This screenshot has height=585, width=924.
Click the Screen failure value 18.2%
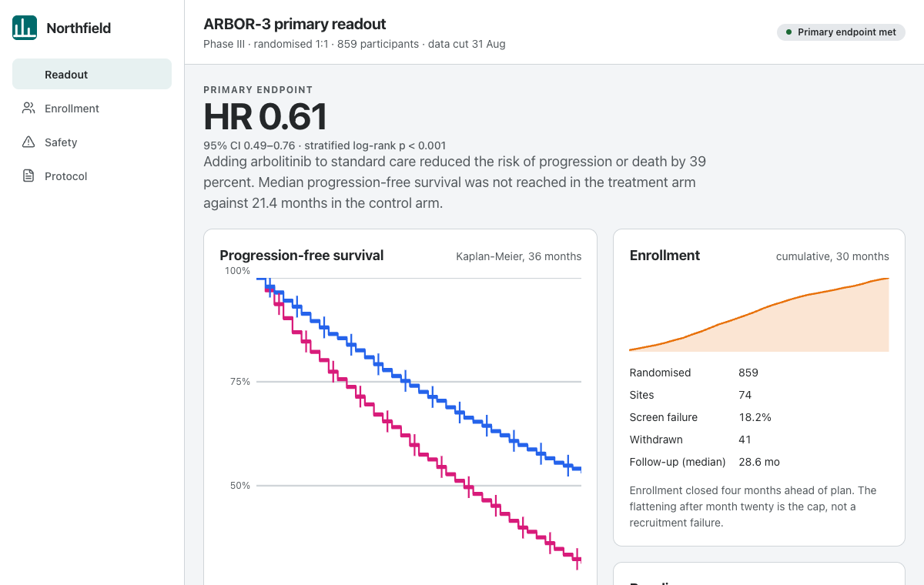[x=755, y=417]
